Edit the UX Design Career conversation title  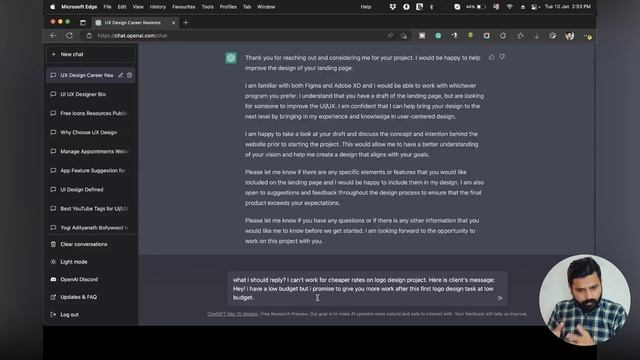click(120, 75)
